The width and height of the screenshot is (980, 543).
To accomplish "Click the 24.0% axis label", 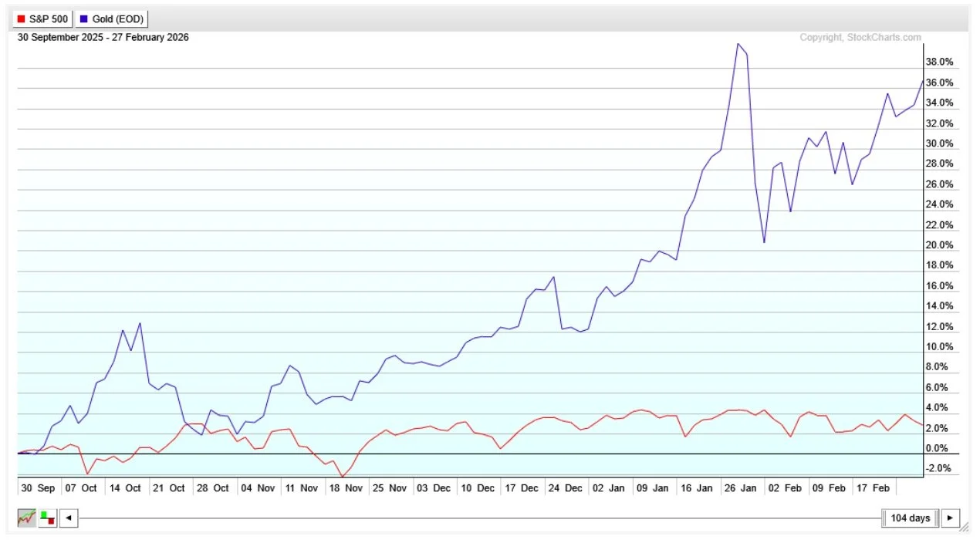I will (x=939, y=204).
